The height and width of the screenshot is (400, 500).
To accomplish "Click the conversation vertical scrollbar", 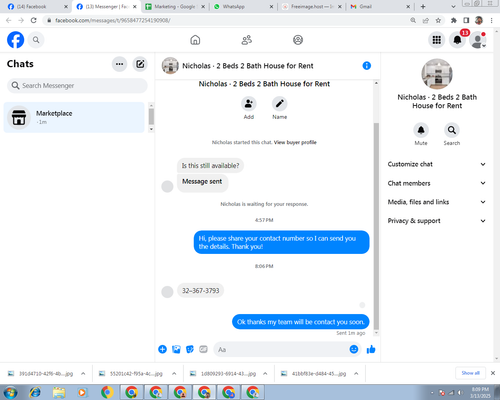I will coord(376,226).
